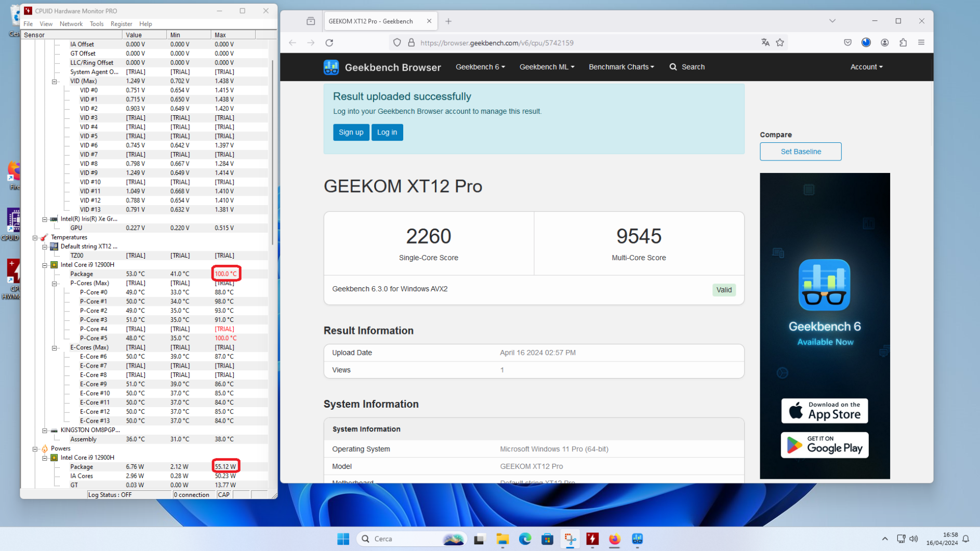Open Firefox application menu hamburger icon
The height and width of the screenshot is (551, 980).
[921, 43]
